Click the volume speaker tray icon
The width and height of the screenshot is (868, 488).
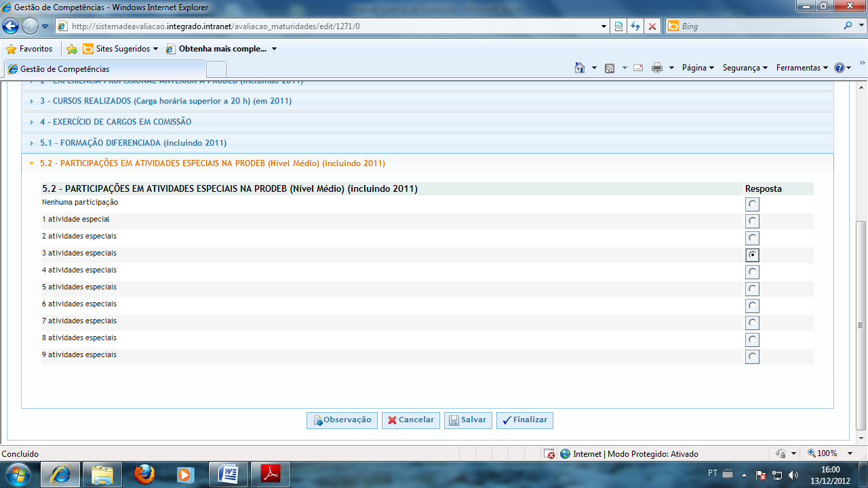[x=793, y=474]
